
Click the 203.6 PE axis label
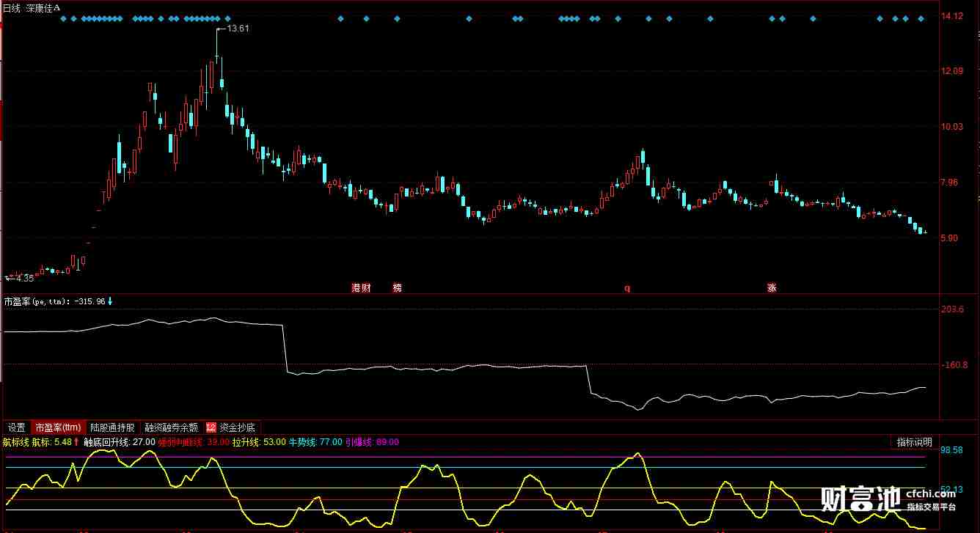pos(952,309)
